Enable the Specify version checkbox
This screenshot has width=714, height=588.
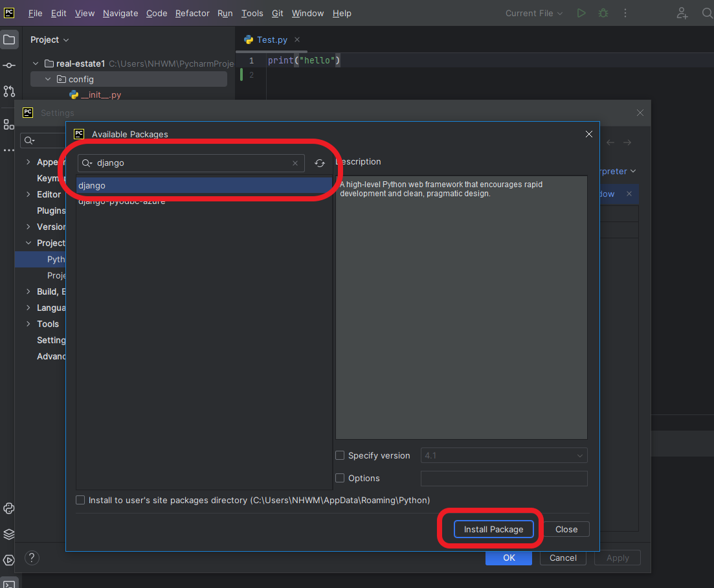point(340,455)
